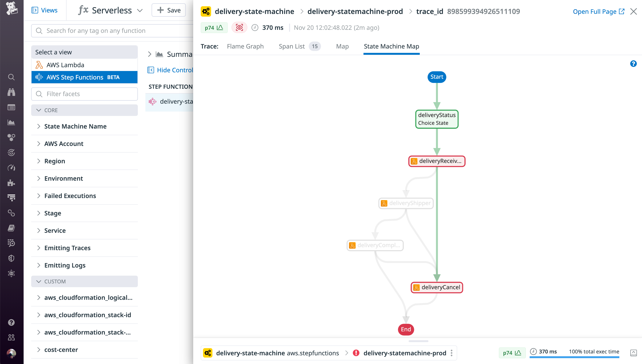Viewport: 642px width, 364px height.
Task: Switch to the Flame Graph tab
Action: coord(245,46)
